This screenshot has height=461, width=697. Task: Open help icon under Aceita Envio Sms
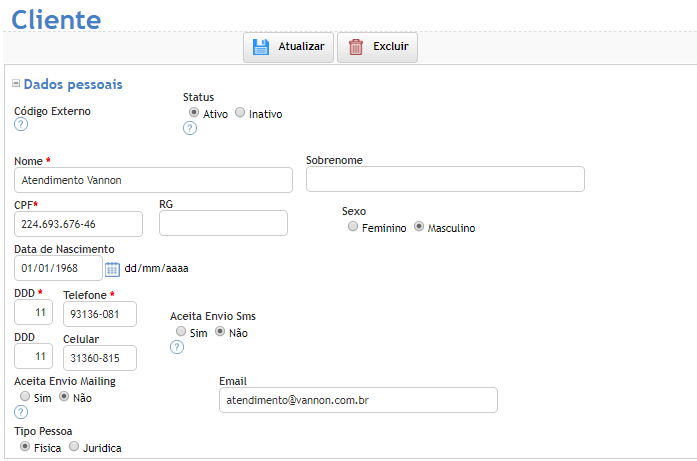tap(177, 347)
